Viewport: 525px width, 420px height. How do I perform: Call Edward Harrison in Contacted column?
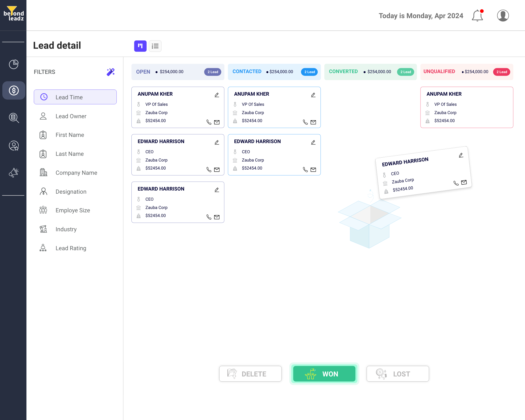tap(305, 170)
